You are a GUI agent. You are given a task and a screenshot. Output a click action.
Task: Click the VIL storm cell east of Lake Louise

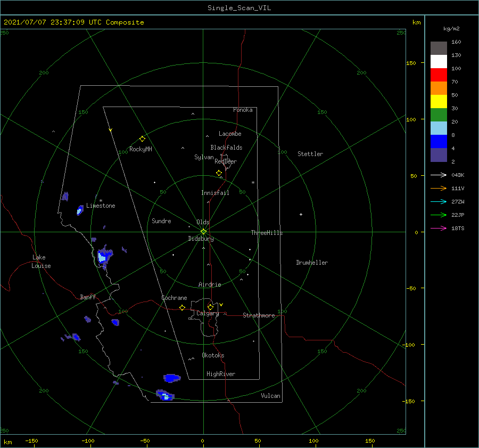(x=104, y=255)
